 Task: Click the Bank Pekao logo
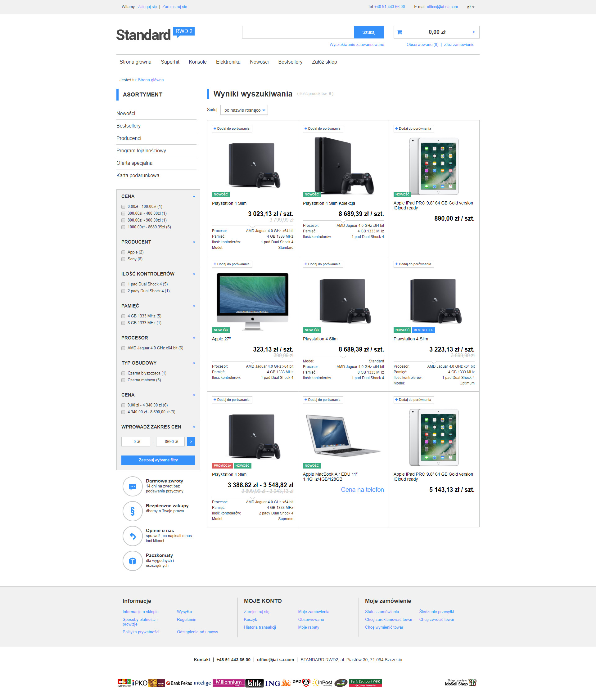tap(179, 683)
